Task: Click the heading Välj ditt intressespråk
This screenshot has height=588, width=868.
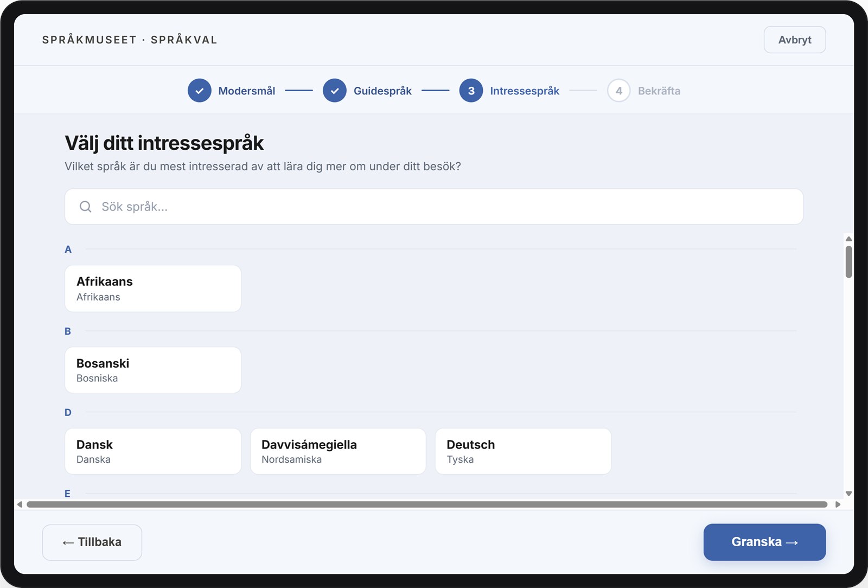Action: pos(164,143)
